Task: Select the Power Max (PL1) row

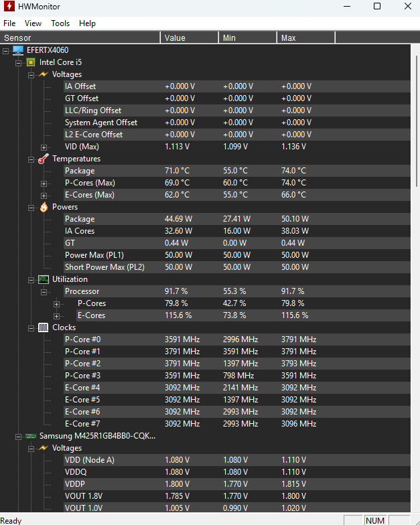Action: click(x=237, y=255)
